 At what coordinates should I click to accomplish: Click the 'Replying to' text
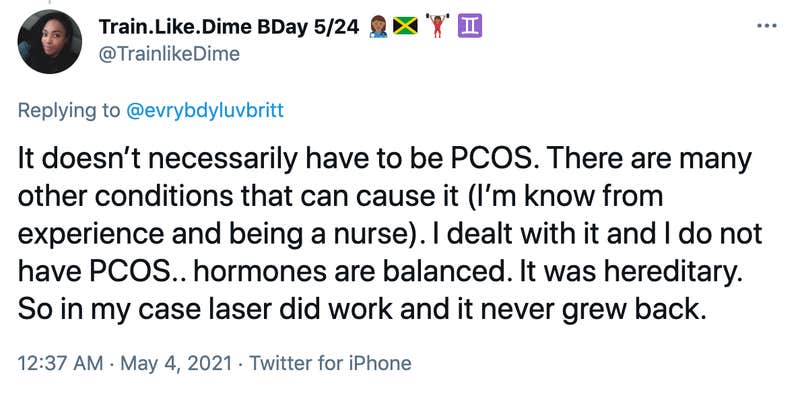[69, 111]
